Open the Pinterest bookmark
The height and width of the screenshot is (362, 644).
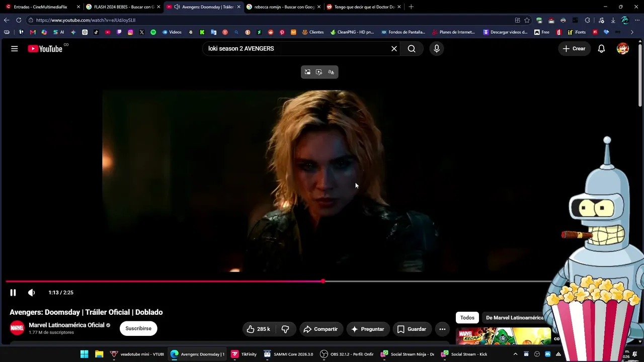(282, 32)
